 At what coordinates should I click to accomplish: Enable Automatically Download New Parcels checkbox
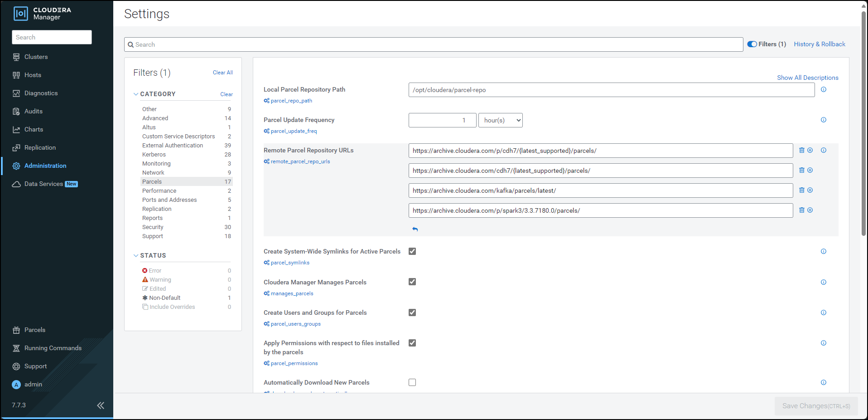[x=412, y=382]
